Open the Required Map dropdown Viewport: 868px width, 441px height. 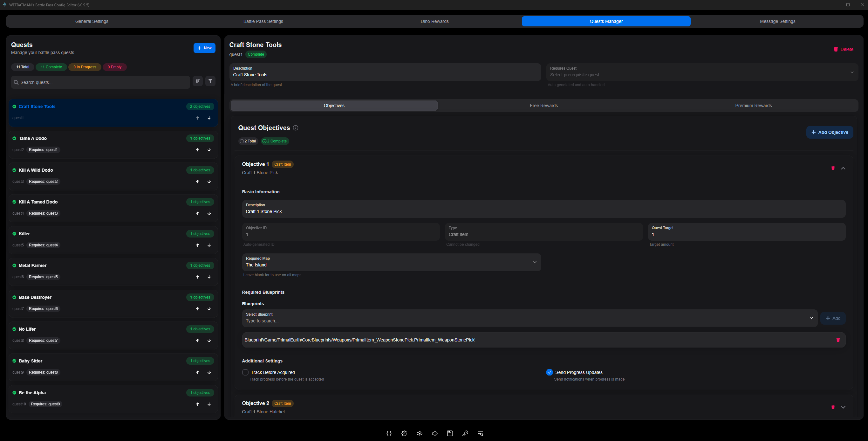(392, 262)
